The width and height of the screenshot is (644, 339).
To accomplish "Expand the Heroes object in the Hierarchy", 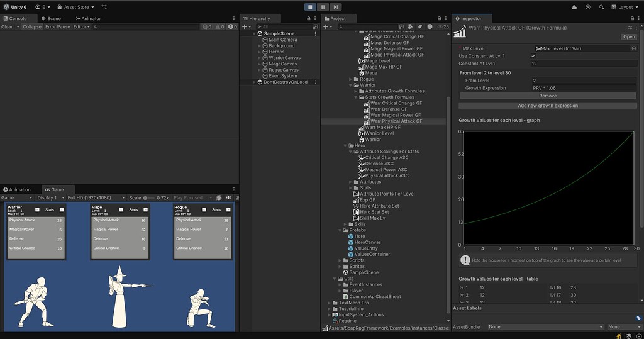I will point(260,52).
